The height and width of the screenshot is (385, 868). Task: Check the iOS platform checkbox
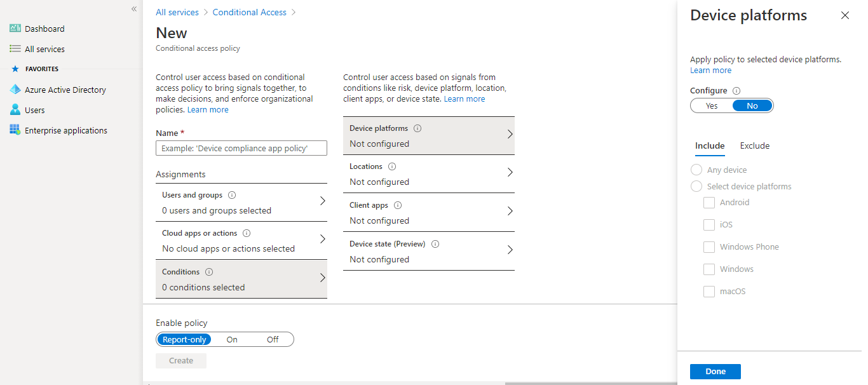tap(709, 225)
